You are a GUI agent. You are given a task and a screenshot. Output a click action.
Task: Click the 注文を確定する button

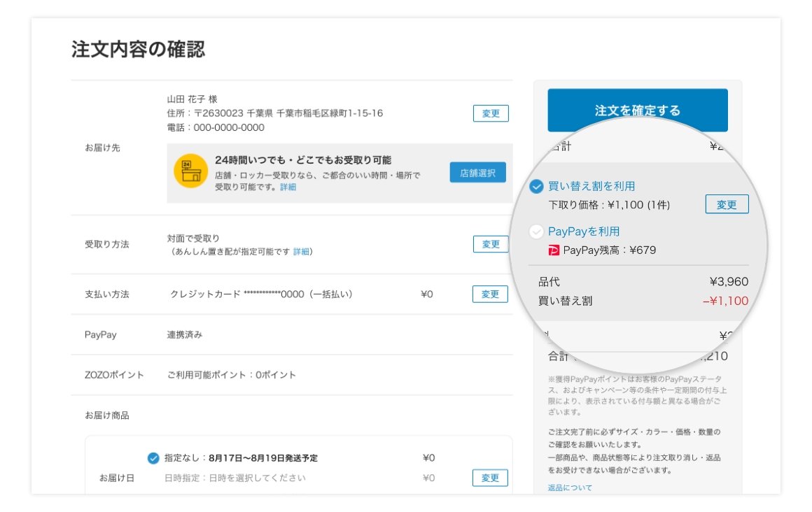click(638, 110)
